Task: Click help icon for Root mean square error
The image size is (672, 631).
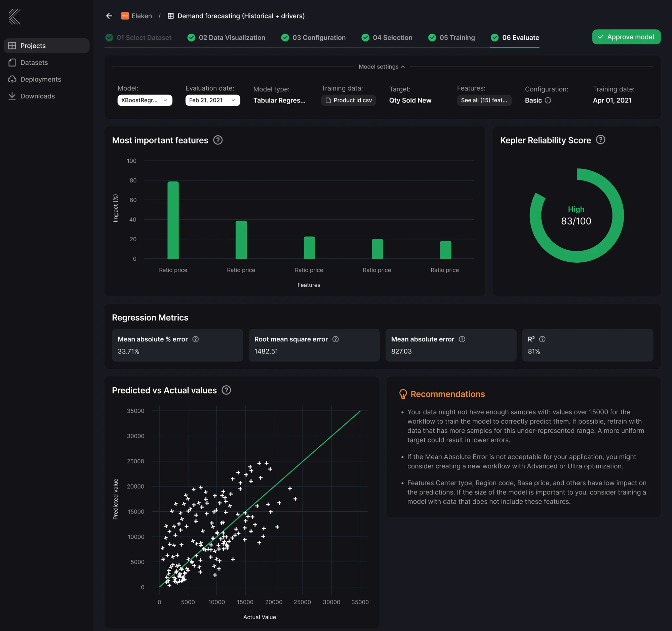Action: [335, 339]
